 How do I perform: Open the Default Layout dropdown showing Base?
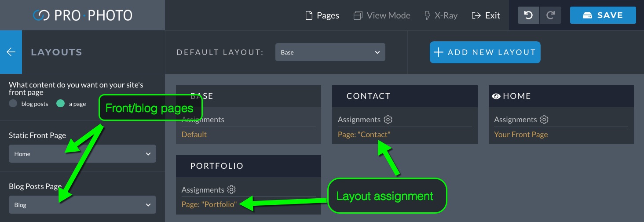pyautogui.click(x=330, y=52)
